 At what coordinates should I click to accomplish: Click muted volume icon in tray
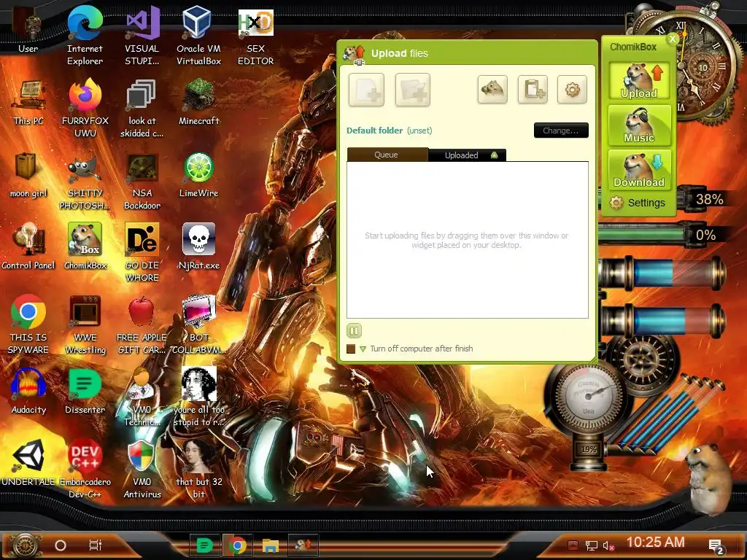point(608,546)
